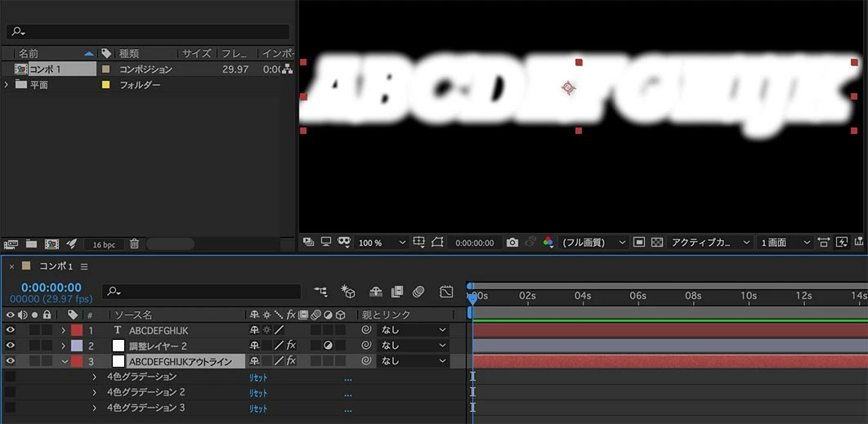Click the Project panel search field
868x424 pixels.
coord(148,32)
